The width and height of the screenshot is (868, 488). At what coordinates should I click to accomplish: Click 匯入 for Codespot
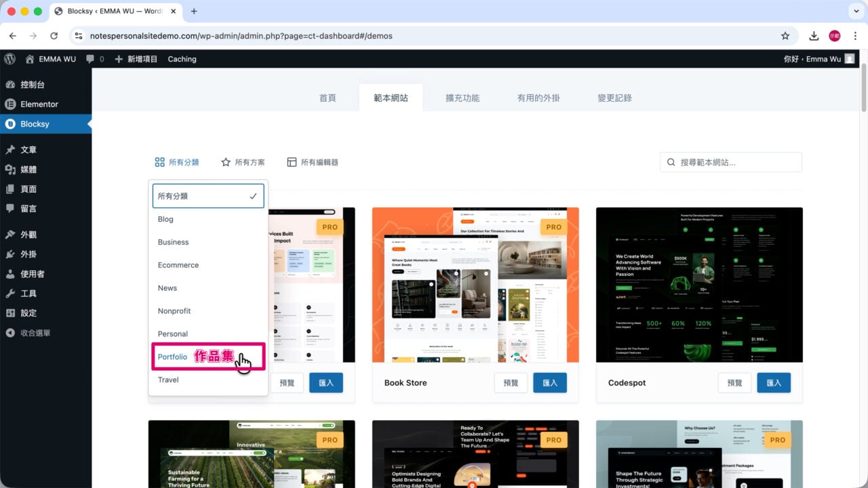774,383
